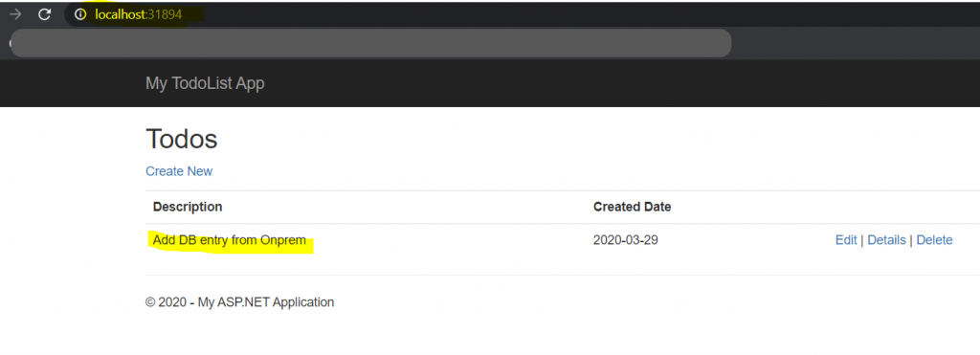Open the site information icon beside URL
This screenshot has width=980, height=355.
[x=80, y=14]
